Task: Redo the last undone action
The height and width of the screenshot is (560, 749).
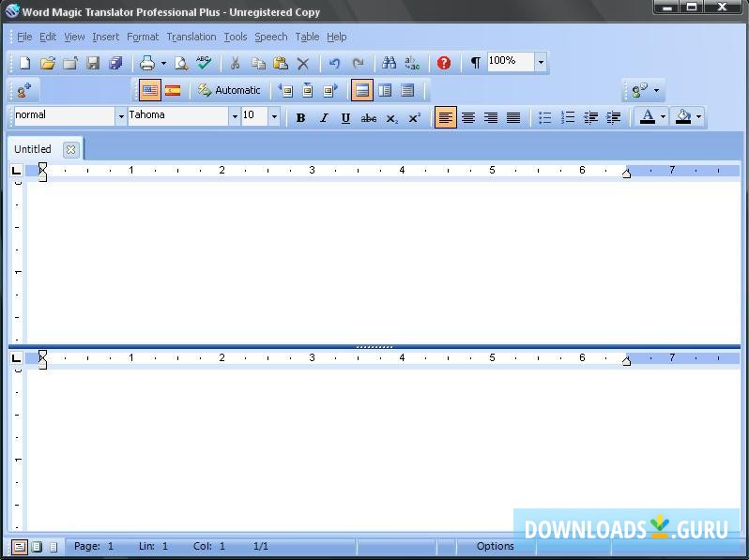Action: point(358,63)
